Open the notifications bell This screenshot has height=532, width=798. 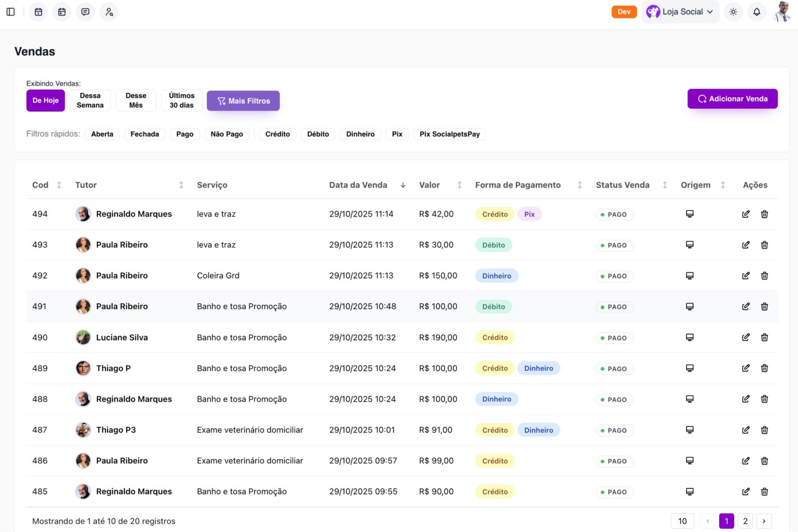point(756,11)
